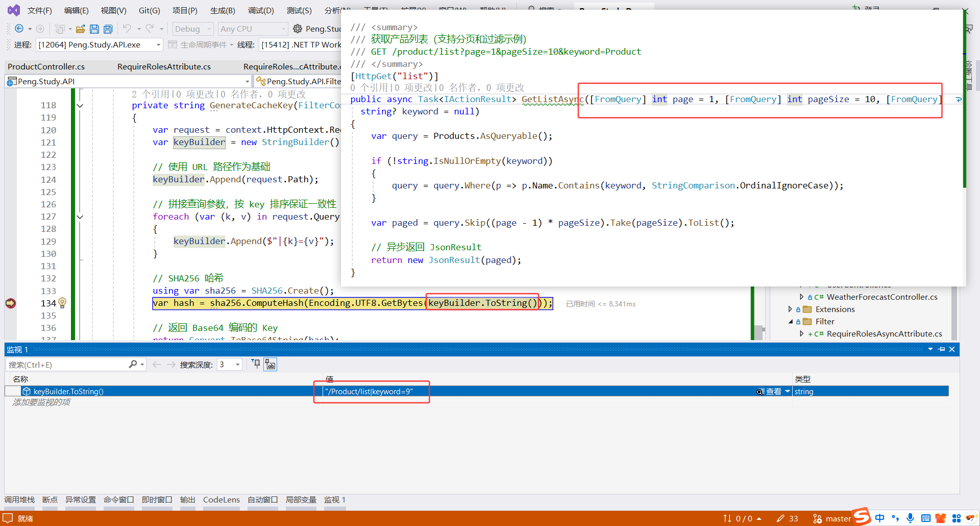980x526 pixels.
Task: Select the keyBuilder.ToString() watch row
Action: [477, 391]
